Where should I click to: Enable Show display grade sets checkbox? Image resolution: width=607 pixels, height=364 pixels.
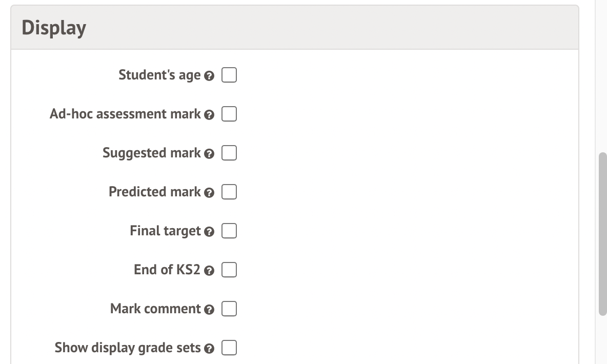[x=229, y=348]
